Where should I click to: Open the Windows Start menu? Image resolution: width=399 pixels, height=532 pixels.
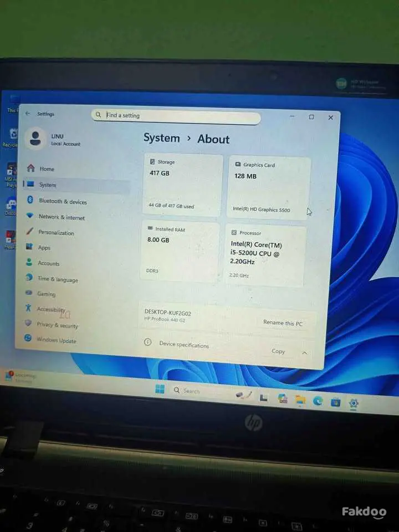160,389
